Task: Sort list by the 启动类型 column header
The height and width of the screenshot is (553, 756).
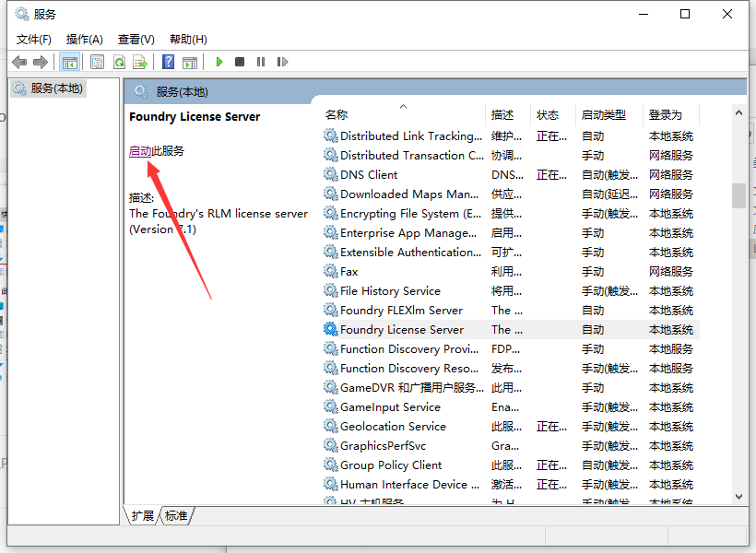Action: coord(603,114)
